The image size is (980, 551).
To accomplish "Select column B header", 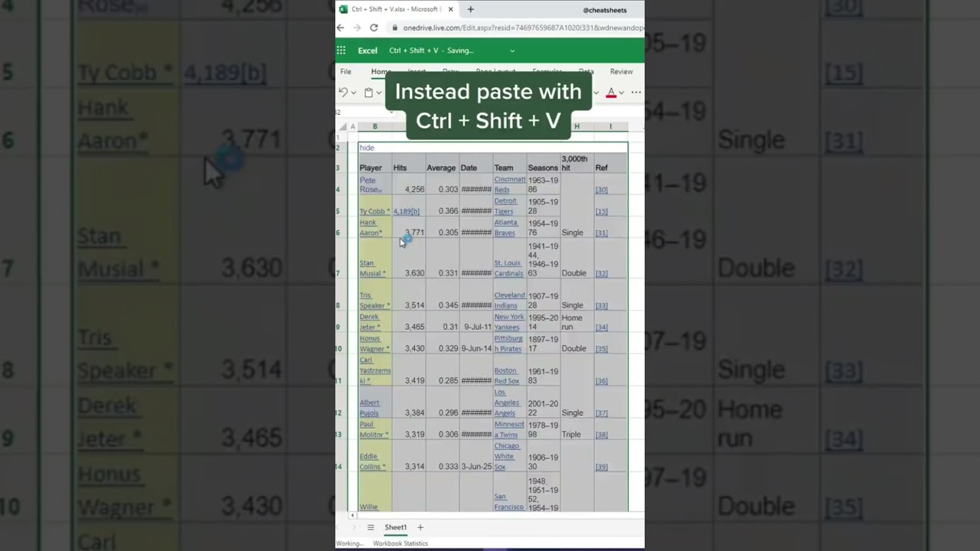I will pos(374,126).
